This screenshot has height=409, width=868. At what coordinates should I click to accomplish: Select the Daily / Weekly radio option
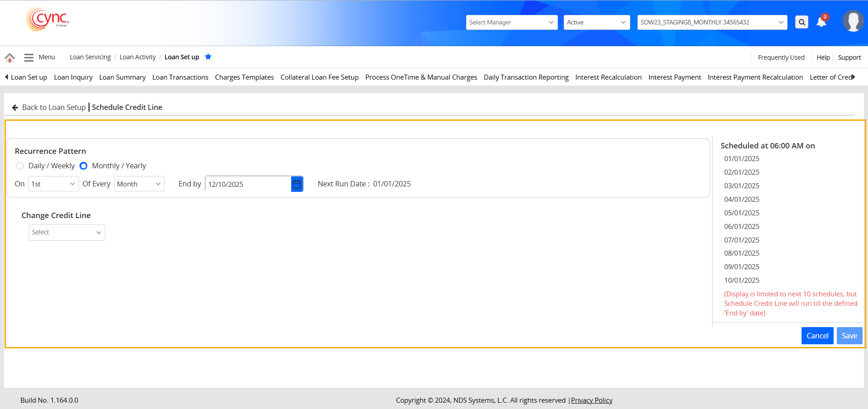coord(19,166)
